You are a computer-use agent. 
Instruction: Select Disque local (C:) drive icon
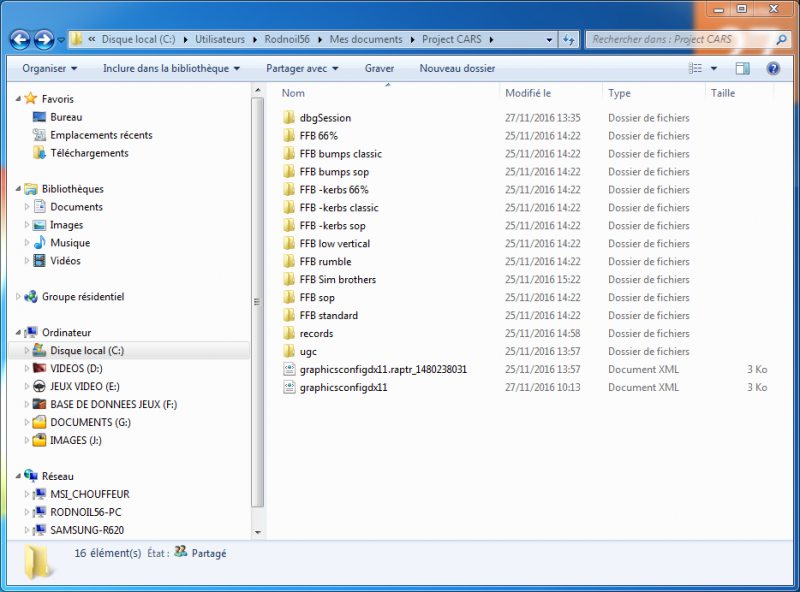click(39, 350)
